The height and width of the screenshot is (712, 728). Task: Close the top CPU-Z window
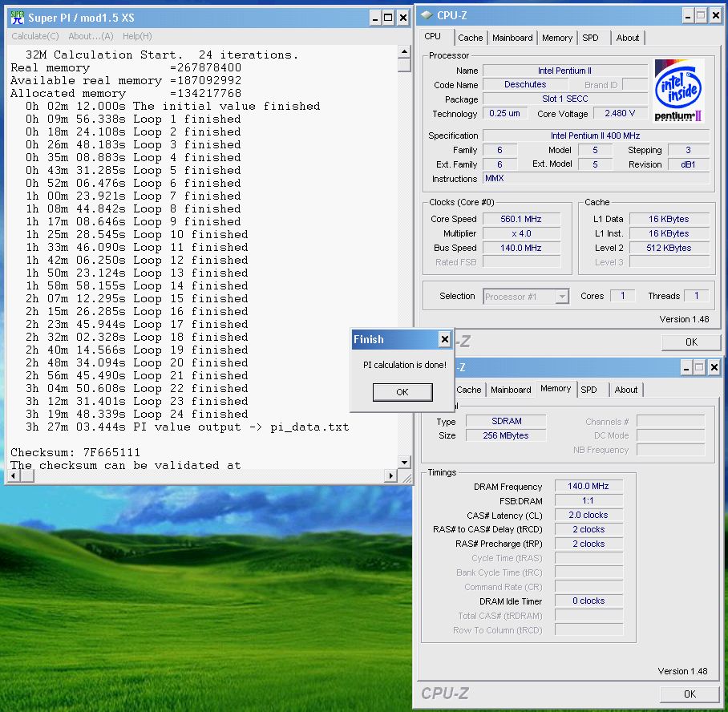click(x=715, y=16)
